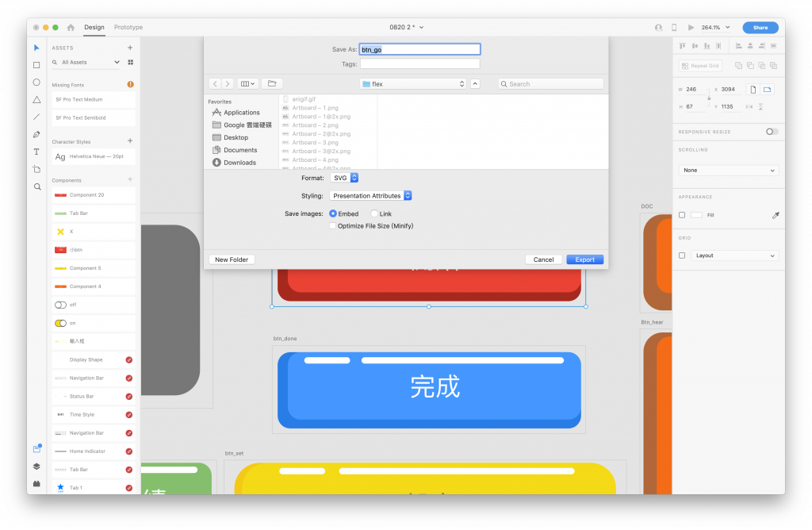The width and height of the screenshot is (812, 530).
Task: Open the view mode columns dropdown
Action: point(247,83)
